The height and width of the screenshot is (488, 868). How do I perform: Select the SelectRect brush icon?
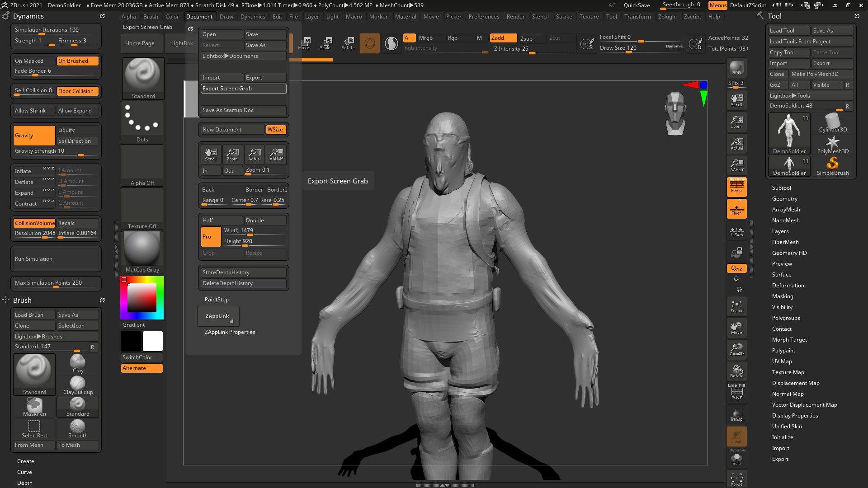34,427
